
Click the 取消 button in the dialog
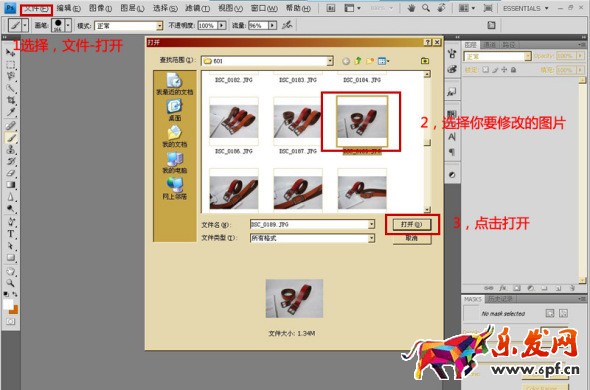412,238
